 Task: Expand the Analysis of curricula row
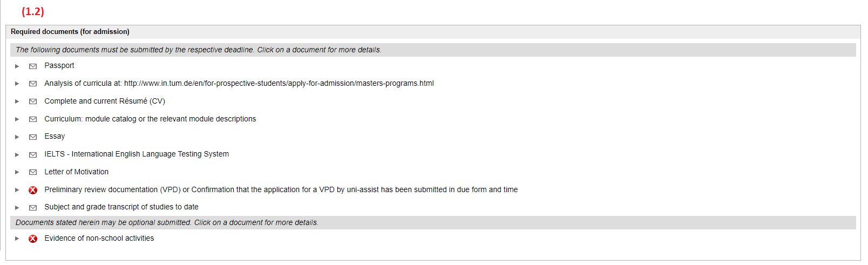click(17, 84)
